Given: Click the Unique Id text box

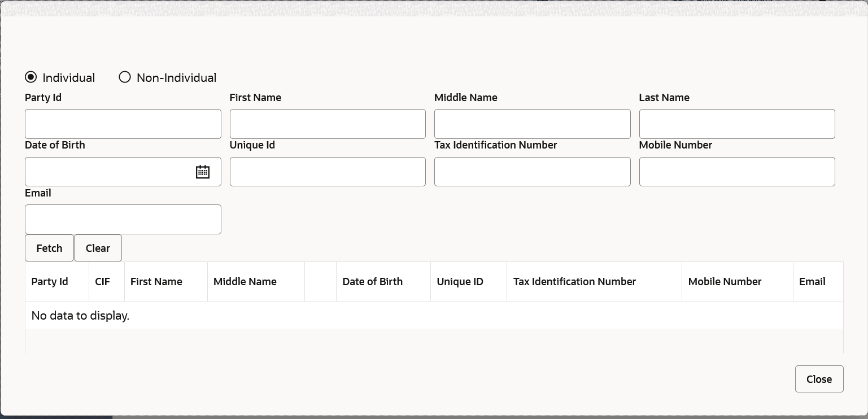Looking at the screenshot, I should [x=328, y=172].
